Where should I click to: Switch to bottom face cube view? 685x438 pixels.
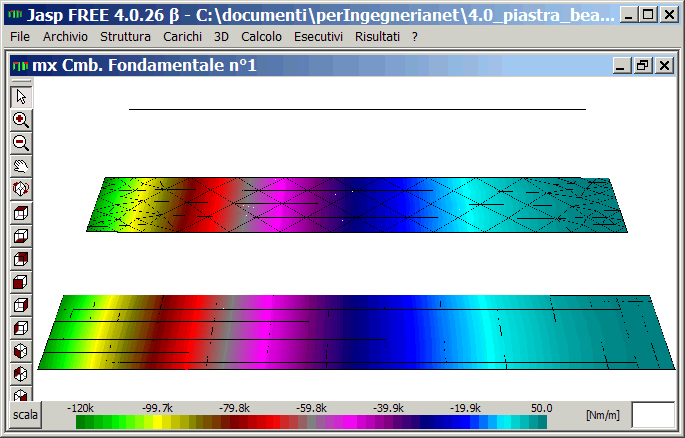(21, 236)
